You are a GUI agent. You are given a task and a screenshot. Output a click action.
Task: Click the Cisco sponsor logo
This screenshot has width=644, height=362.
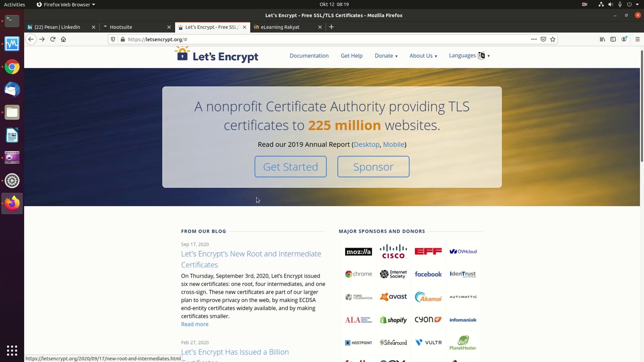click(x=393, y=251)
